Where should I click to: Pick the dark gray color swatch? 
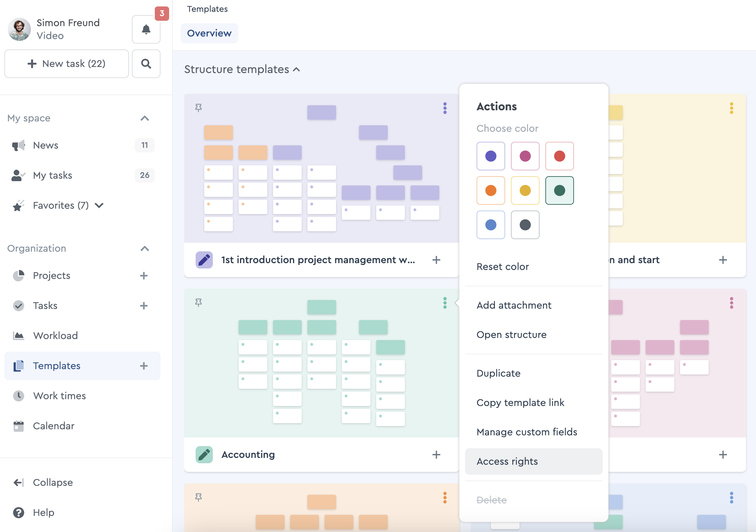click(525, 225)
